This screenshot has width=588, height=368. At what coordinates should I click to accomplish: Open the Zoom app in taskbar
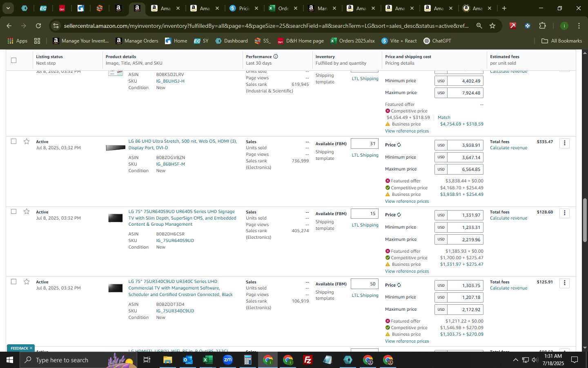[x=227, y=360]
